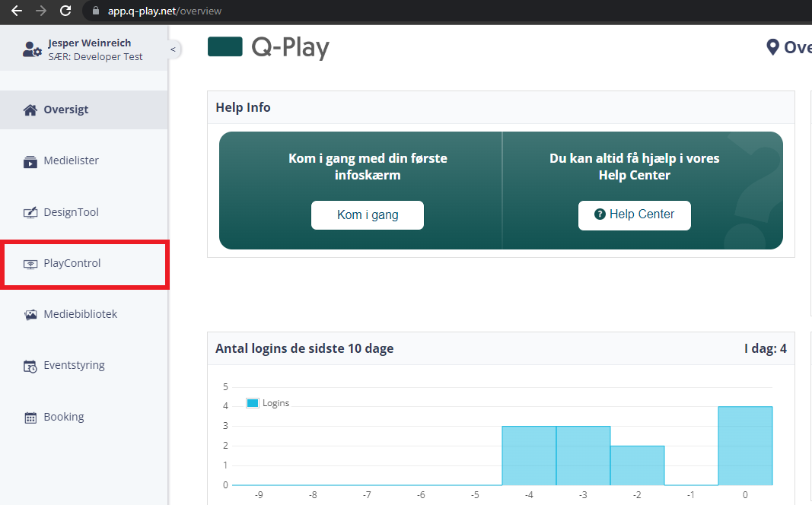Click the green Q-Play logo rectangle

[x=225, y=46]
